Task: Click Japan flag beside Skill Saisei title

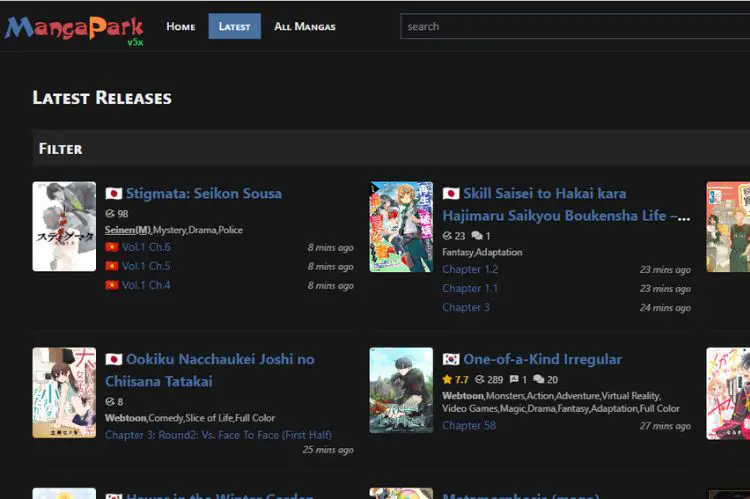Action: point(451,193)
